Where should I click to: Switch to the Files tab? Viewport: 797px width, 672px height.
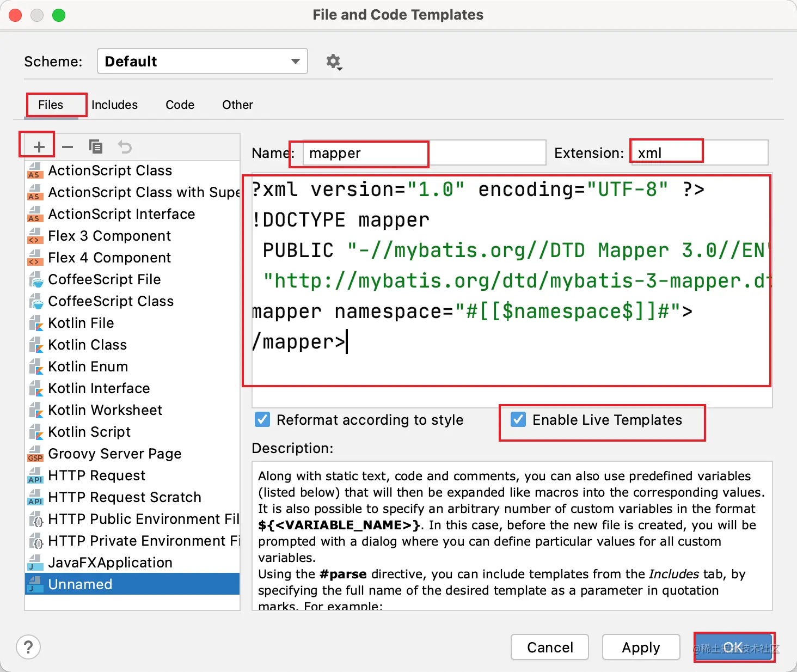click(51, 105)
